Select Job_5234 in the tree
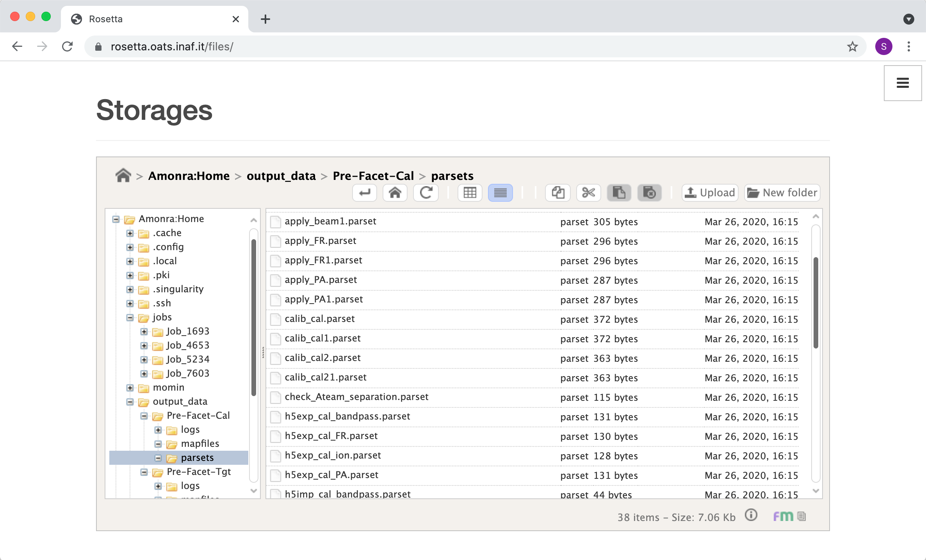 [x=188, y=359]
